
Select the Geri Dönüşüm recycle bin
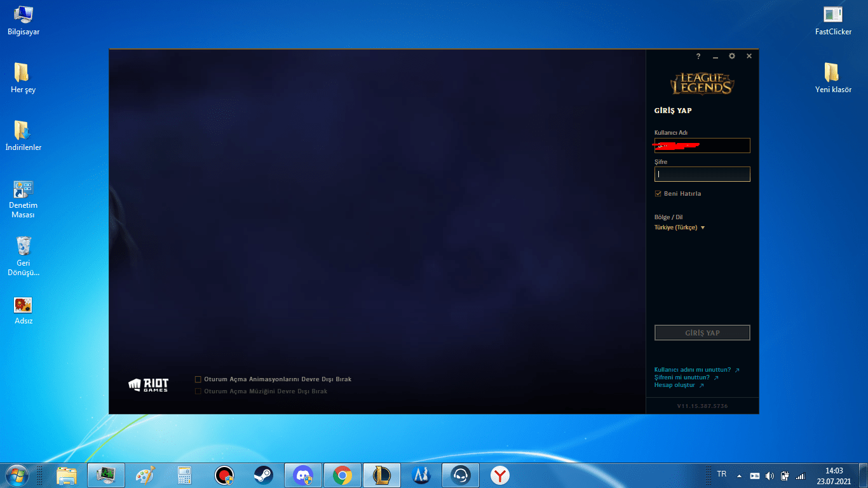tap(24, 256)
